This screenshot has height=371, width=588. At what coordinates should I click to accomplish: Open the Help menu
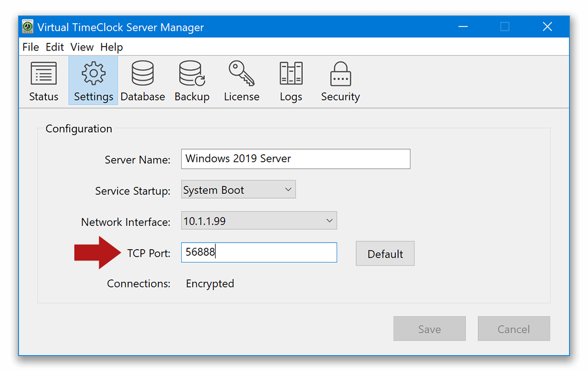pyautogui.click(x=112, y=47)
